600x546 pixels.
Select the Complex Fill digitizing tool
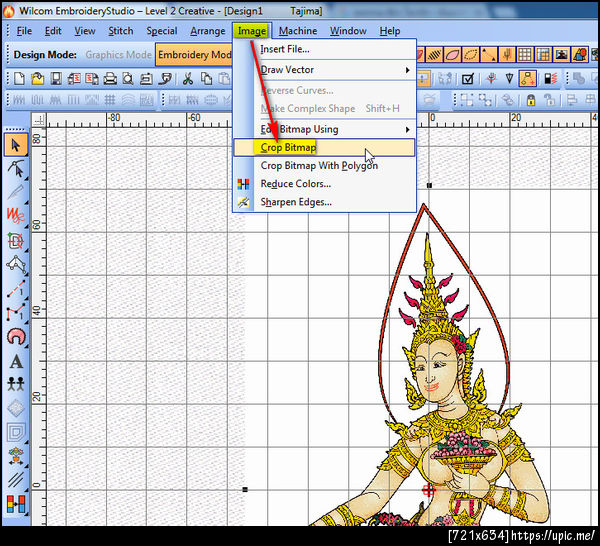tap(16, 240)
